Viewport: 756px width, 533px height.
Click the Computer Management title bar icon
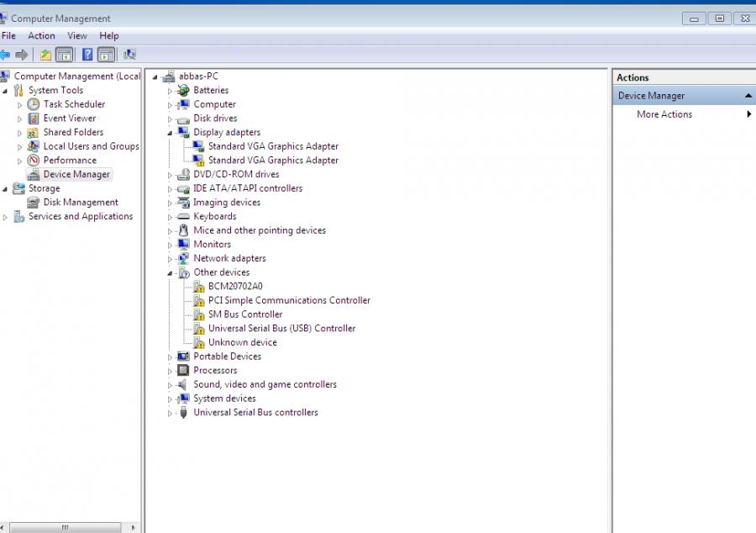pos(3,18)
